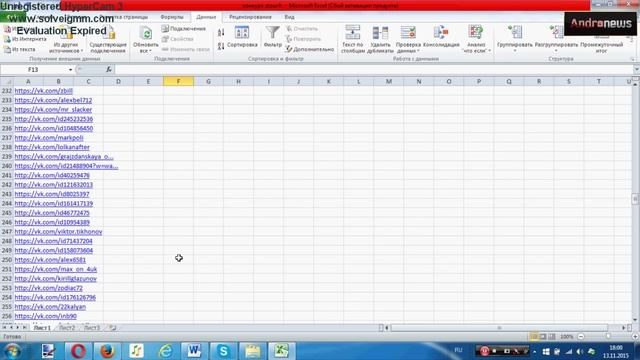Click Sort A to Z icon
The width and height of the screenshot is (640, 360).
pyautogui.click(x=221, y=32)
